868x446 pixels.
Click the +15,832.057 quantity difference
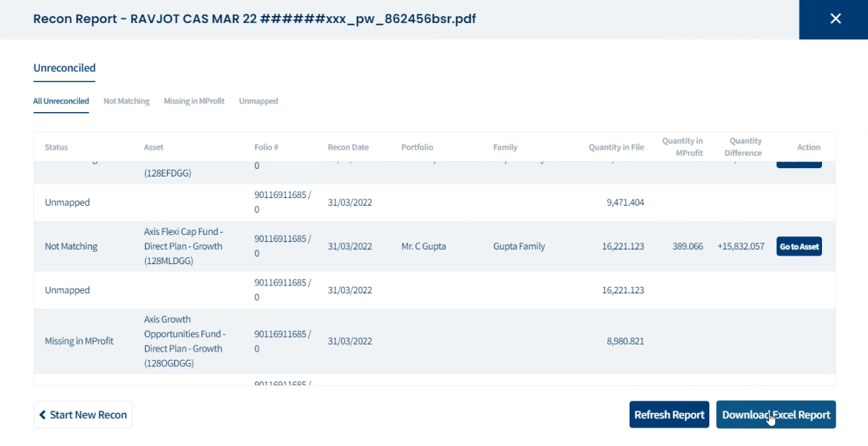(741, 246)
